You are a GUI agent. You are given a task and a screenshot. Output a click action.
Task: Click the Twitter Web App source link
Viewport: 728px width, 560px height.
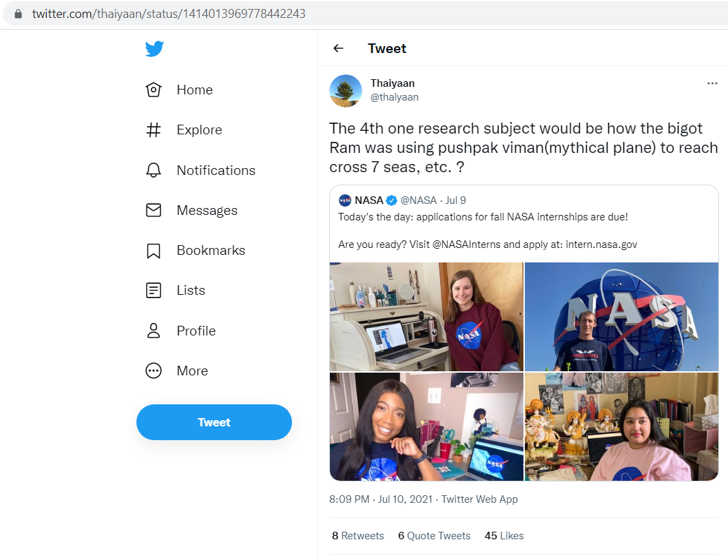tap(479, 499)
